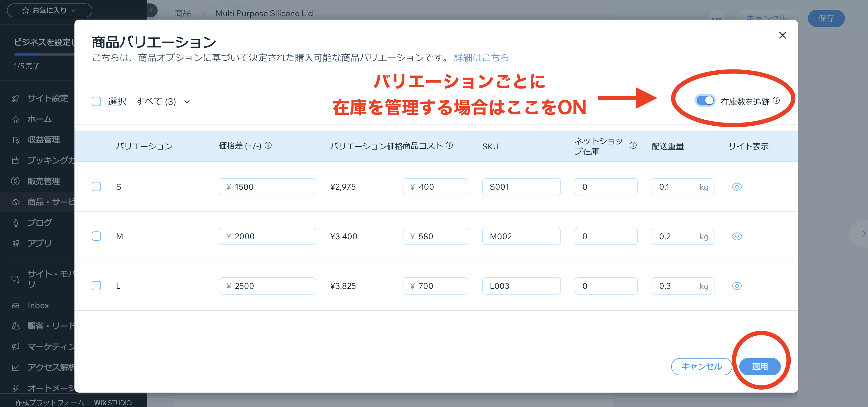Screen dimensions: 868x407
Task: Check the checkbox for variation M
Action: (x=96, y=236)
